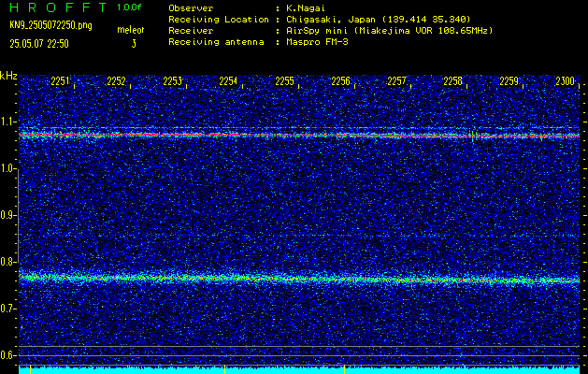The width and height of the screenshot is (588, 374).
Task: Click the yellow marker below the 2256 region
Action: [344, 369]
